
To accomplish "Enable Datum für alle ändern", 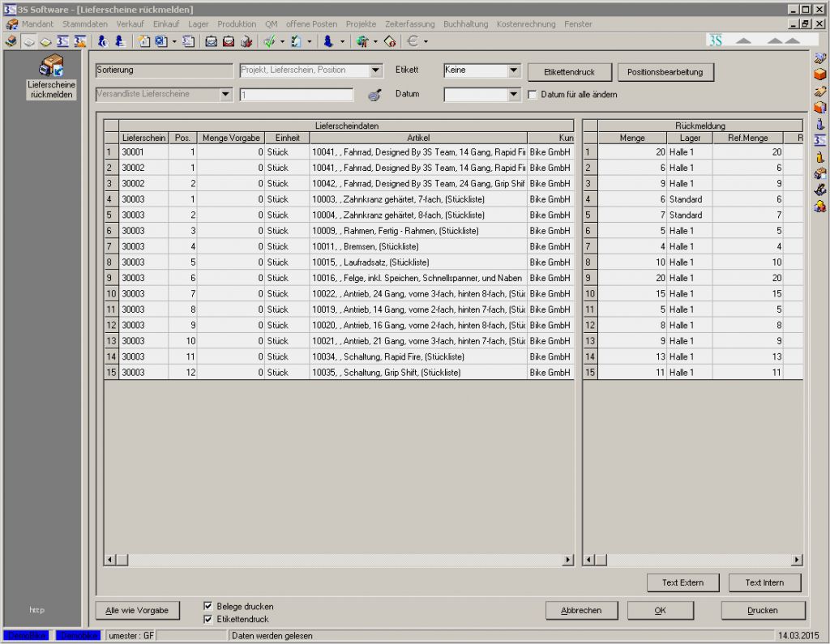I will point(533,94).
